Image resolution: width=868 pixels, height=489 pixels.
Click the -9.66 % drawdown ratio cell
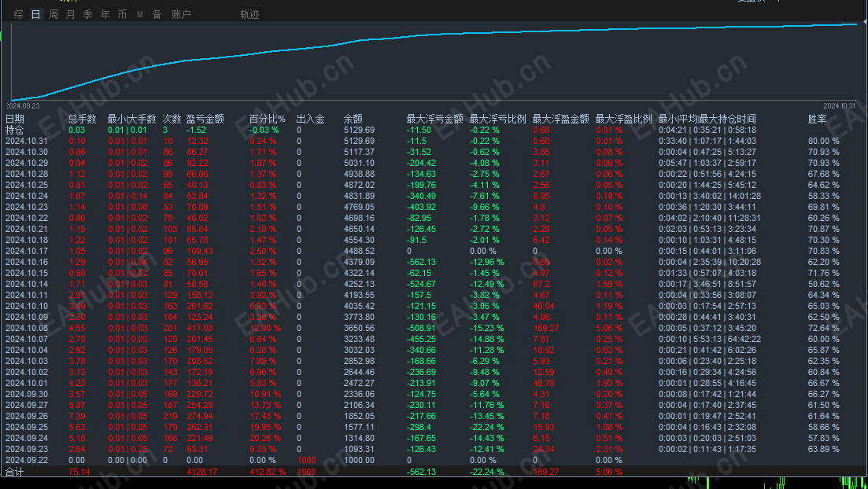pyautogui.click(x=485, y=207)
